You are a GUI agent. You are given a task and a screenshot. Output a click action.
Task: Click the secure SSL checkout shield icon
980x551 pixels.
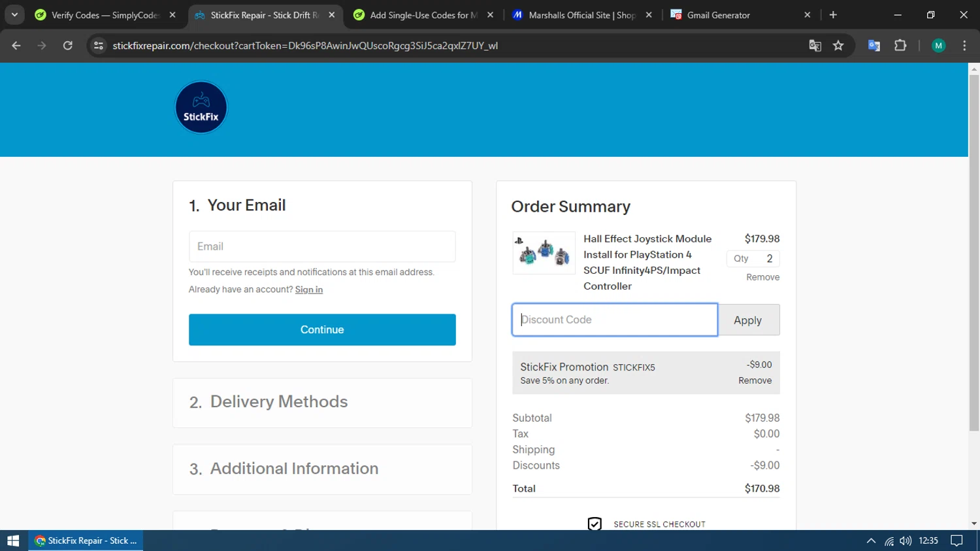[x=595, y=524]
